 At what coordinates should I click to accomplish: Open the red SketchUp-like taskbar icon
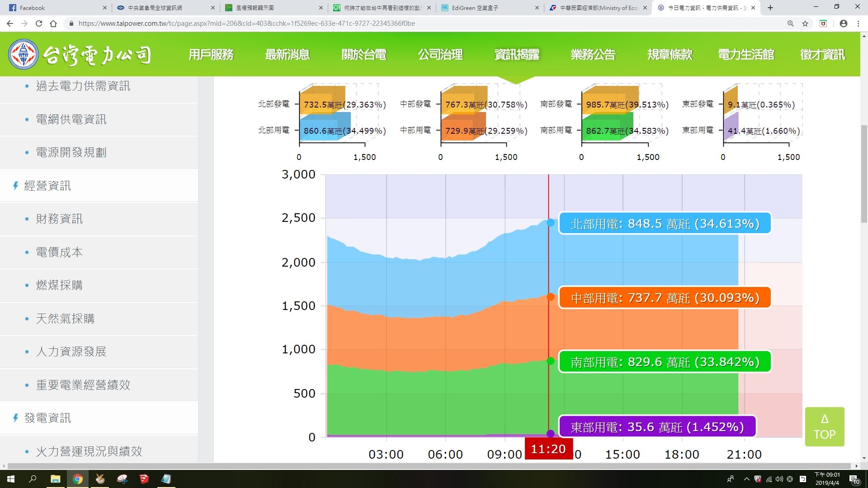pos(144,479)
